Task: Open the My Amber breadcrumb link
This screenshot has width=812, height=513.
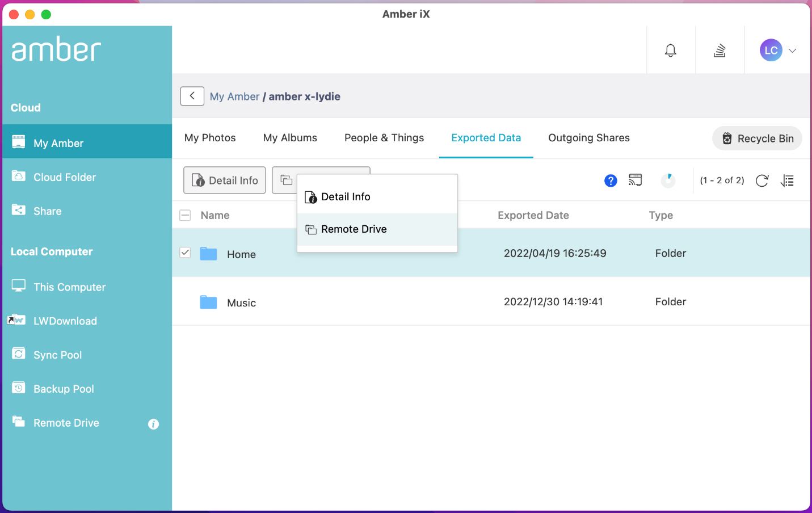Action: (234, 96)
